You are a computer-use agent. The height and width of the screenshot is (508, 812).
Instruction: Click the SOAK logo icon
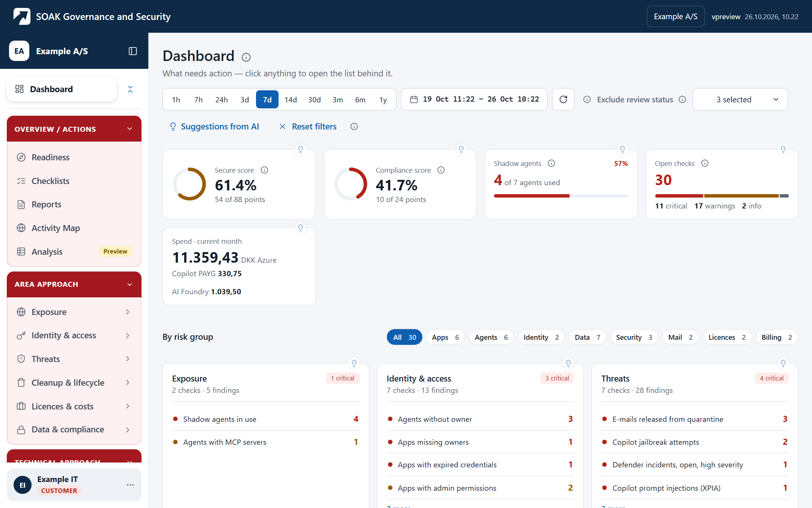tap(22, 17)
